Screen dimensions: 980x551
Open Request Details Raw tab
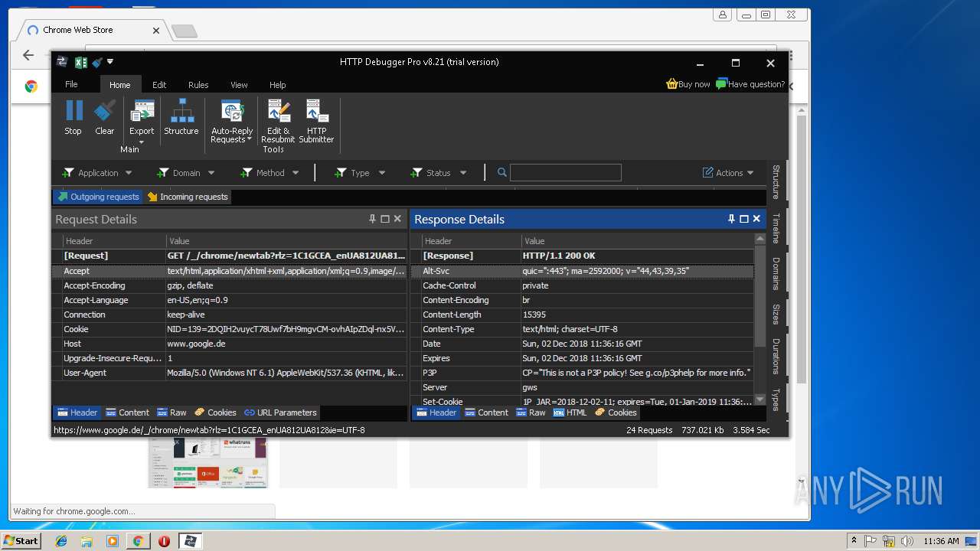(x=171, y=412)
